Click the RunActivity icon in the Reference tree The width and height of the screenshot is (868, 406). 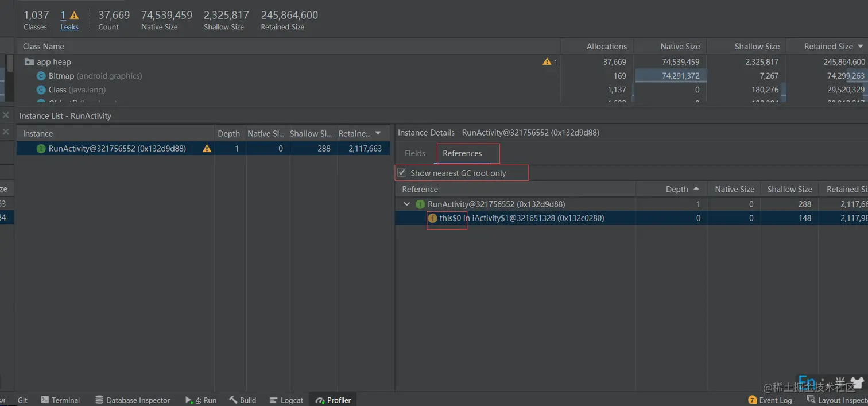pyautogui.click(x=420, y=204)
